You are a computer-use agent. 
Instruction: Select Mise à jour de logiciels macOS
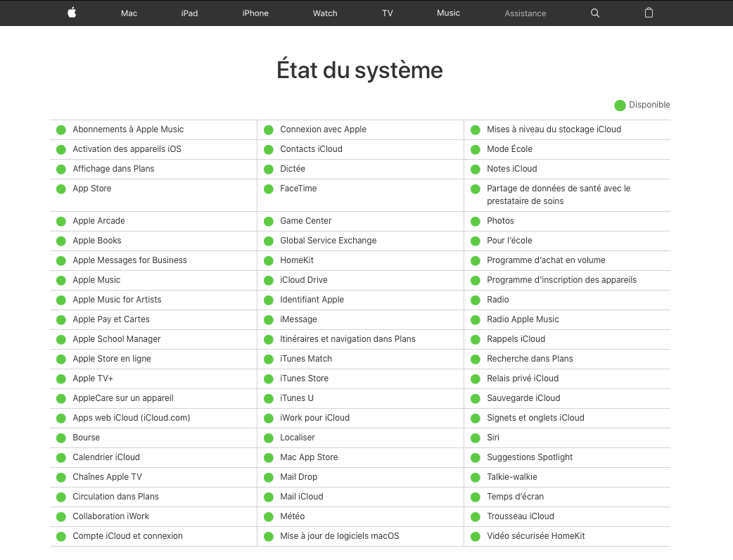[339, 535]
